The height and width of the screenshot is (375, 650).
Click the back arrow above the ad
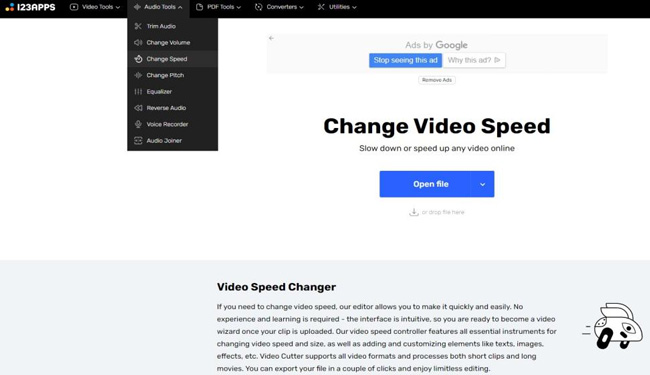(x=271, y=38)
